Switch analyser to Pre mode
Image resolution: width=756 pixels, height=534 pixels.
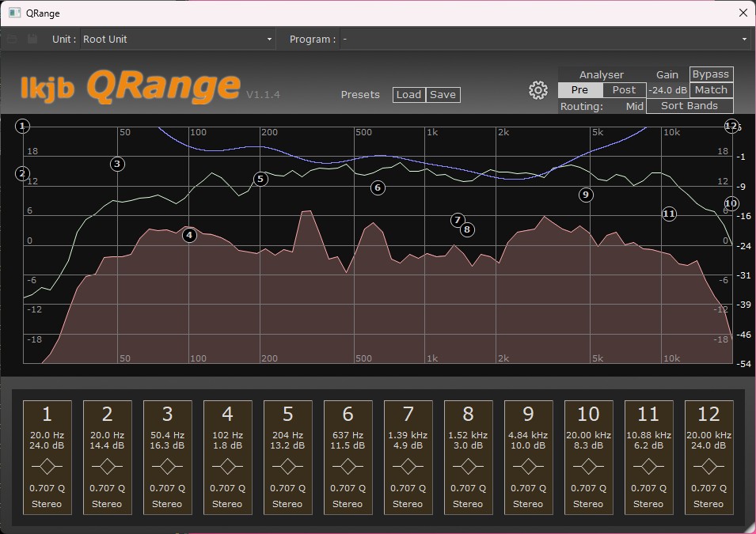pos(579,90)
